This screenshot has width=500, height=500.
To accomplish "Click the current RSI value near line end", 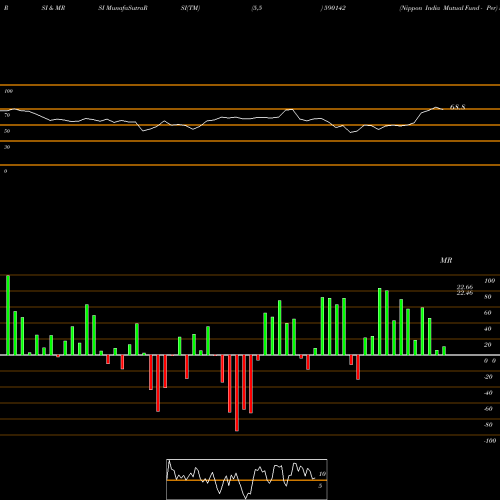I will [457, 107].
